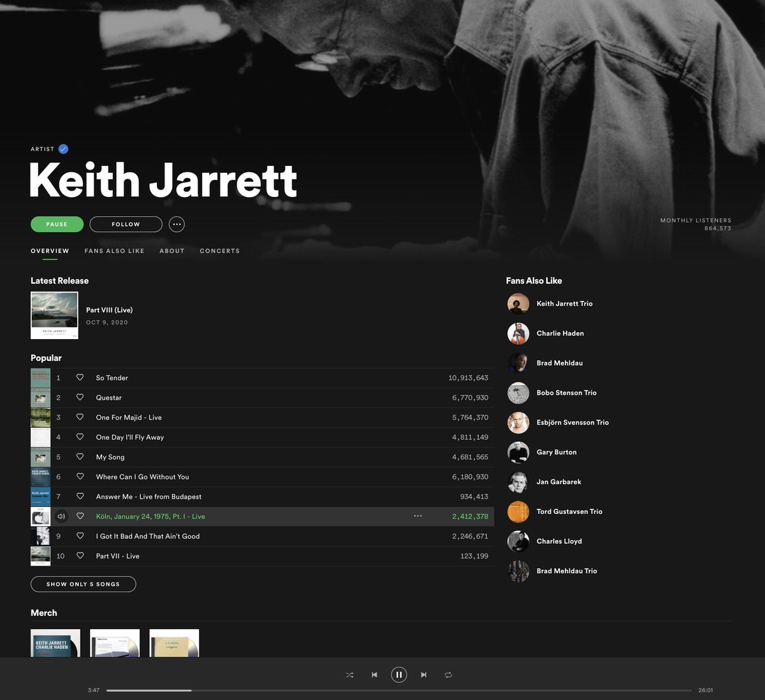
Task: Select track title My Song
Action: point(110,457)
